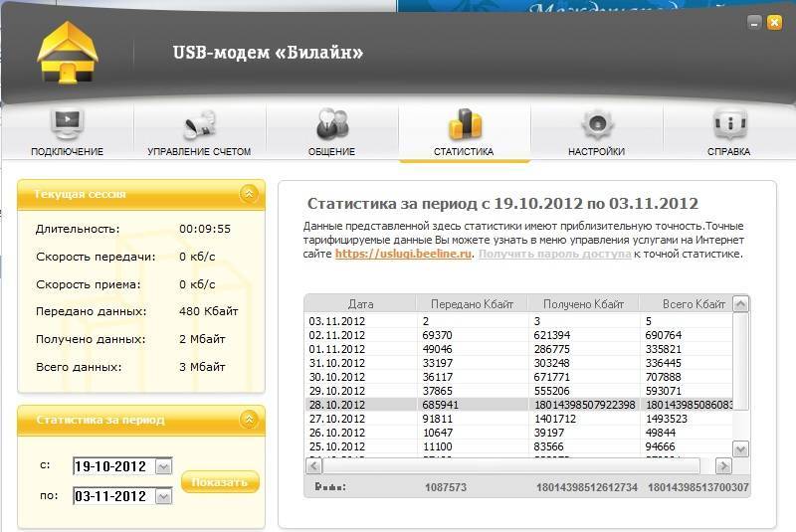
Task: Click the total transmitted sum 1087573
Action: pyautogui.click(x=446, y=487)
